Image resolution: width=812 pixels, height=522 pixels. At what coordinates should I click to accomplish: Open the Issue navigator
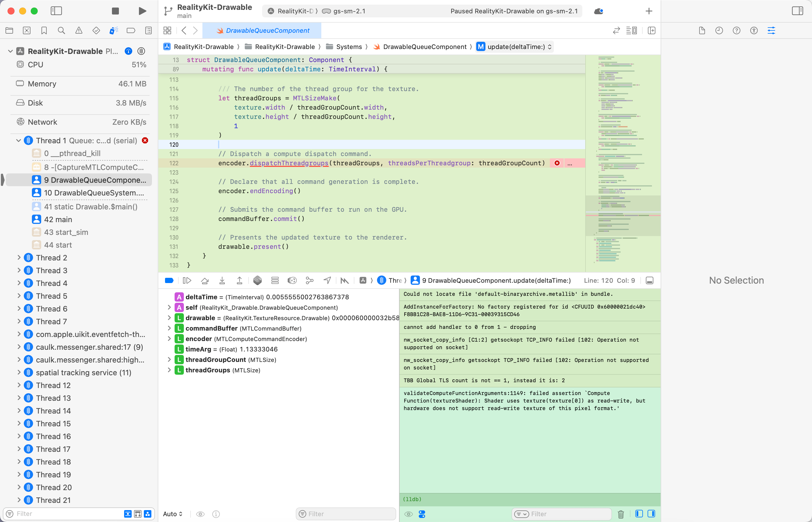tap(79, 30)
